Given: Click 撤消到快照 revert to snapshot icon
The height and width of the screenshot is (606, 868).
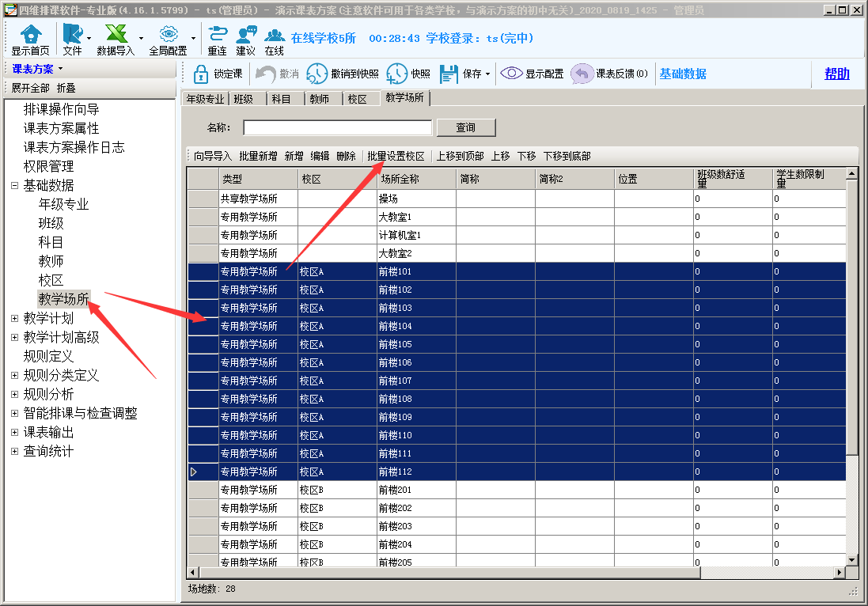Looking at the screenshot, I should (x=316, y=74).
